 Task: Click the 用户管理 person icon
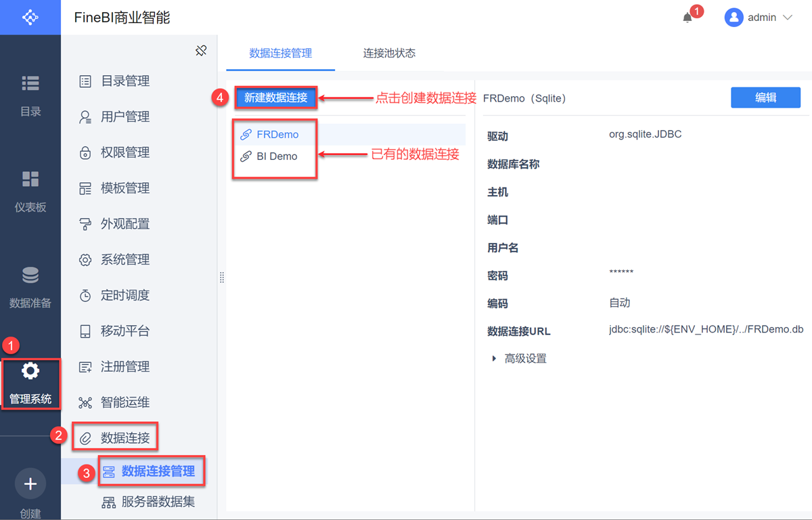click(x=85, y=117)
